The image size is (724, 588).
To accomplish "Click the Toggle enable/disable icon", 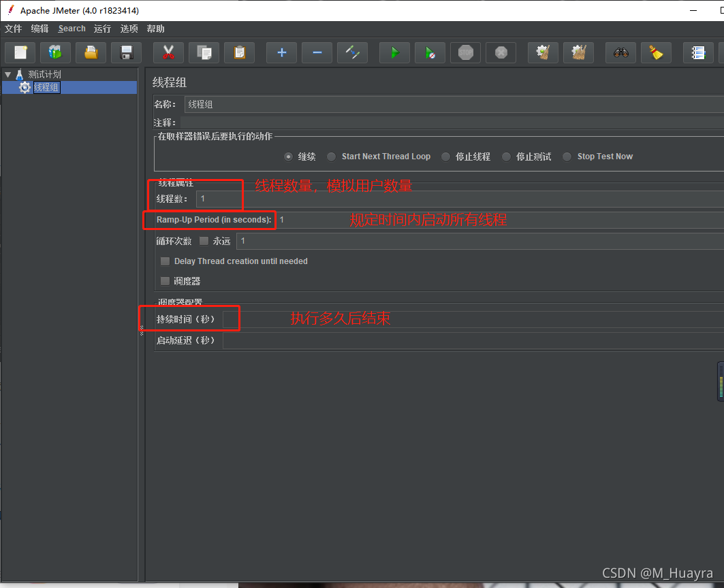I will [352, 52].
